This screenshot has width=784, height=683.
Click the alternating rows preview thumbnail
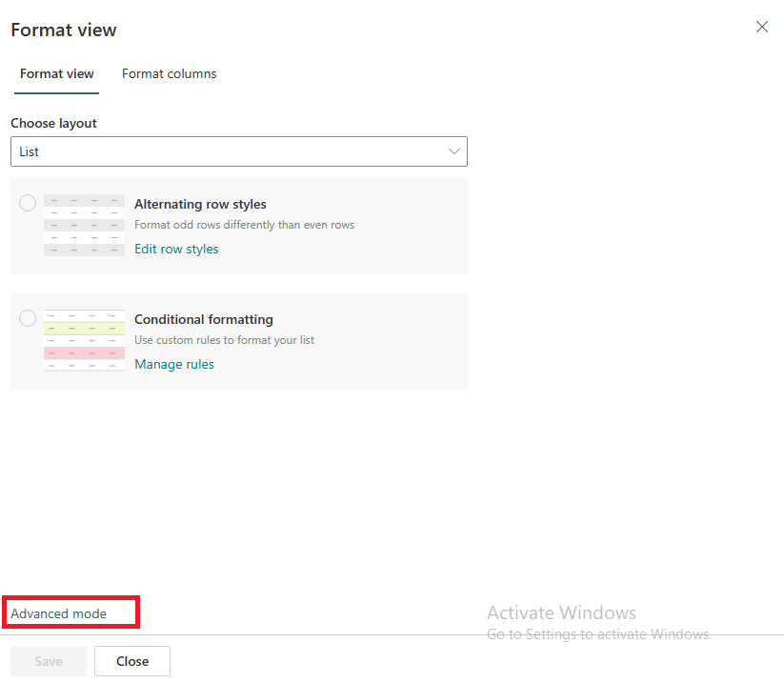click(84, 226)
